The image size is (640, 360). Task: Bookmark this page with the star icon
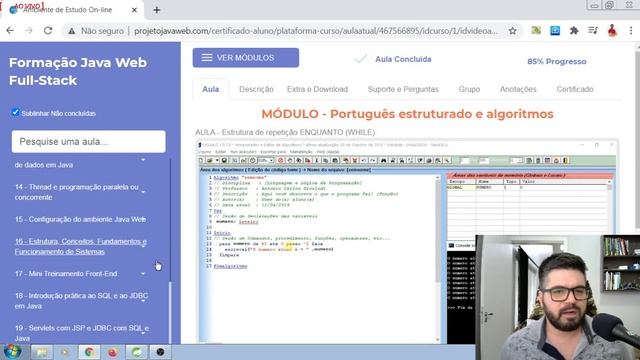pos(513,31)
